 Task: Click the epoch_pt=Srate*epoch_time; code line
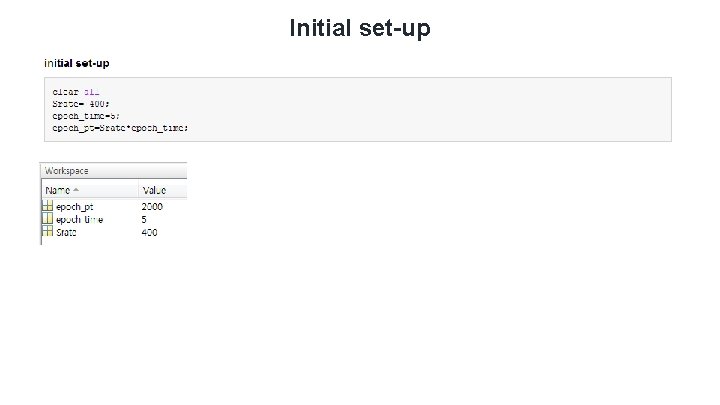[x=120, y=128]
